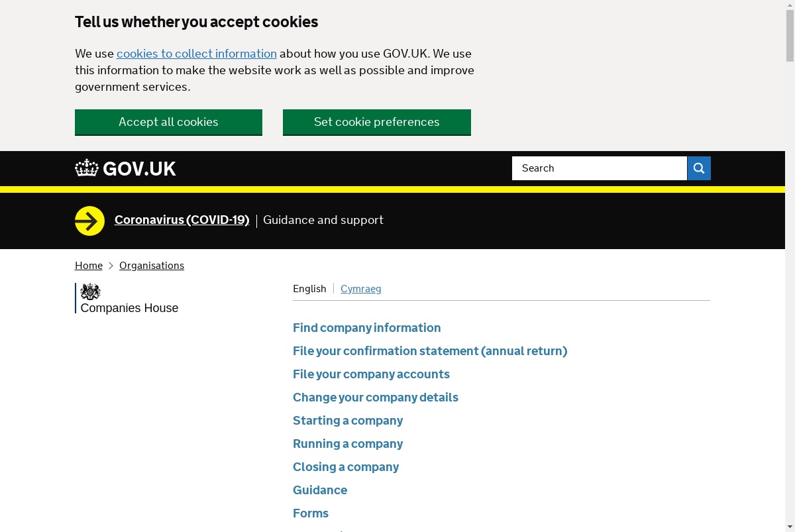Open the cookies to collect information link
Screen dimensions: 795x532
tap(197, 54)
